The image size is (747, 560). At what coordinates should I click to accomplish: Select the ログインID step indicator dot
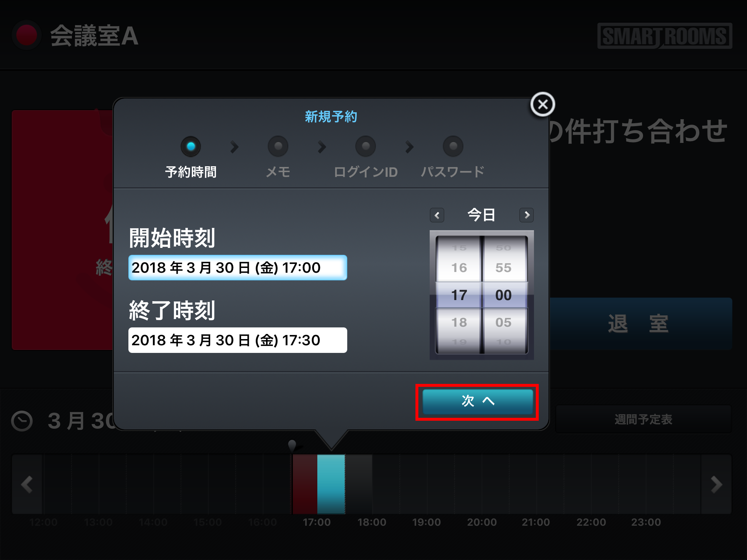pos(365,147)
